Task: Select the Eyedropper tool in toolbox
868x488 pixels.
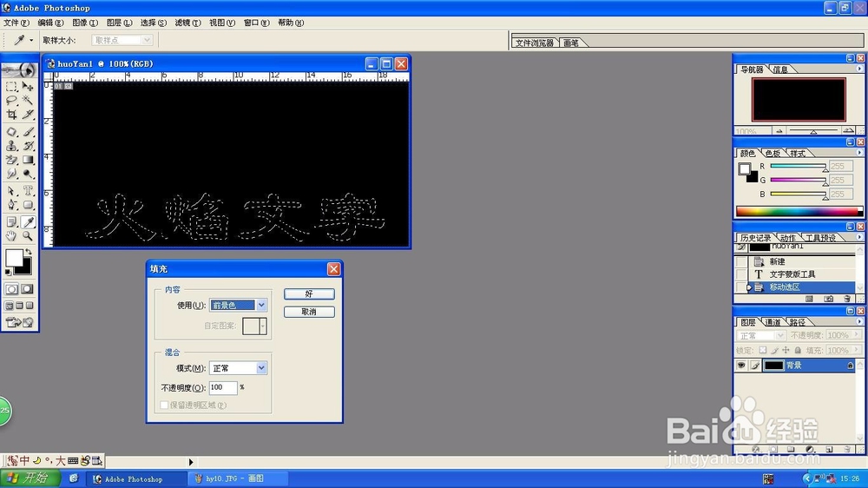Action: click(28, 222)
